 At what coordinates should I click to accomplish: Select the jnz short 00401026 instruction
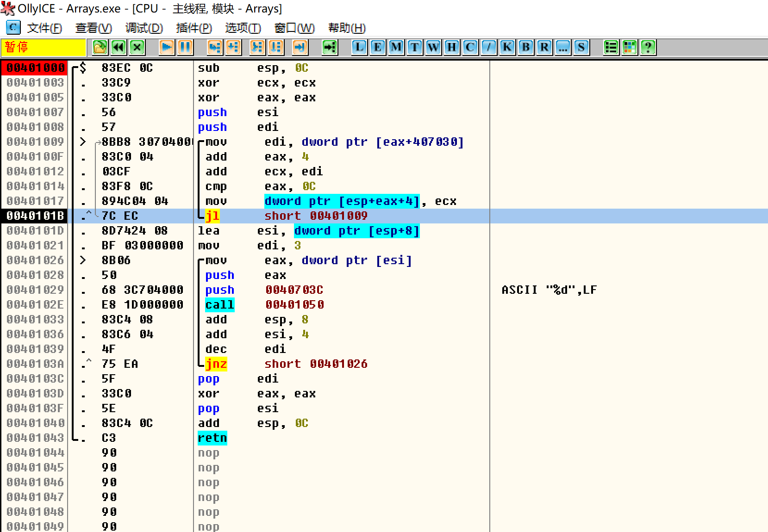tap(286, 364)
